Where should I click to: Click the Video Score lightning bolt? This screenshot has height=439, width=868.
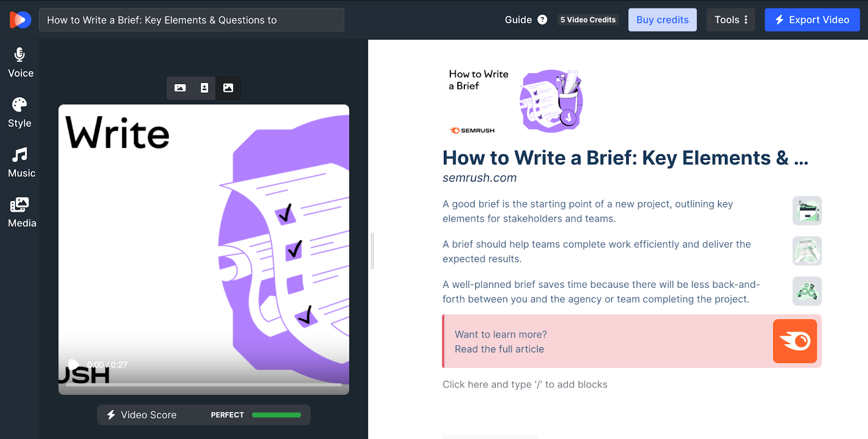coord(111,415)
